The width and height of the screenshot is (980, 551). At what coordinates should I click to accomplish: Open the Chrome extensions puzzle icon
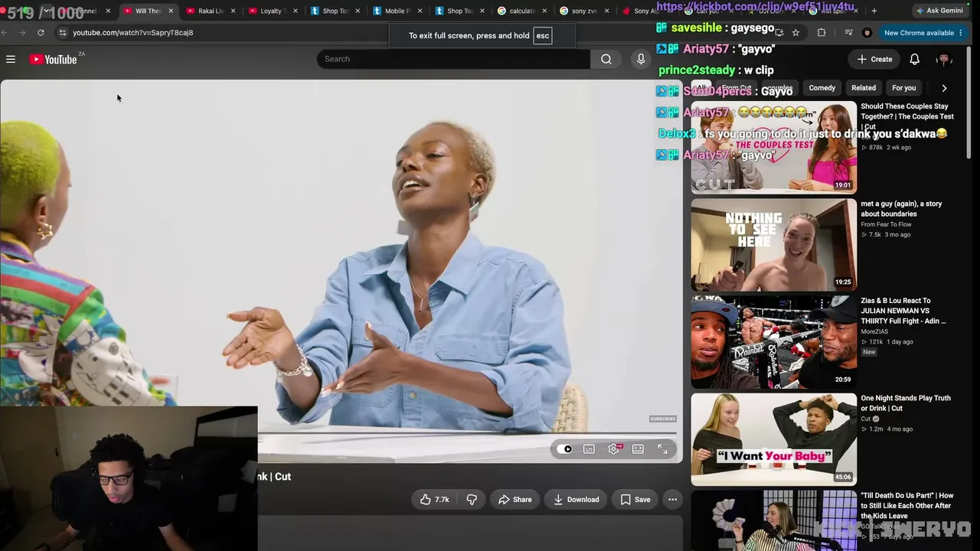coord(822,33)
